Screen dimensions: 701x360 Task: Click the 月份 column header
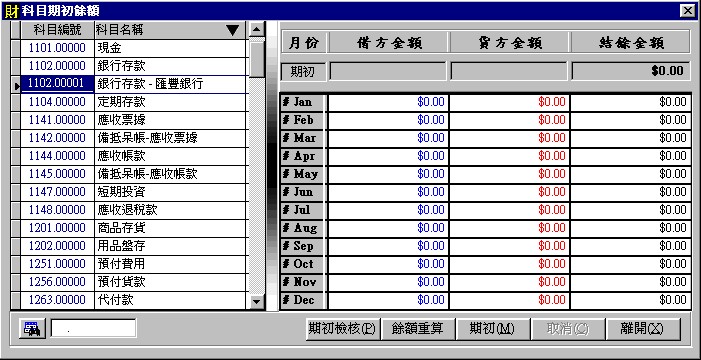click(x=304, y=43)
